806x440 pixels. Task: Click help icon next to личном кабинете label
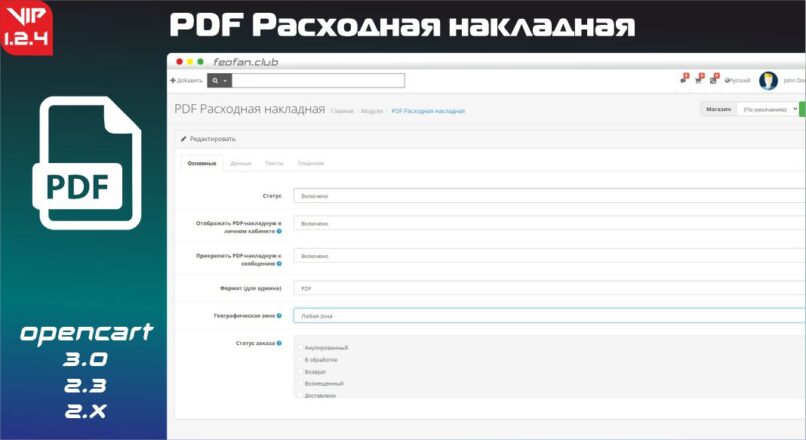[x=279, y=231]
